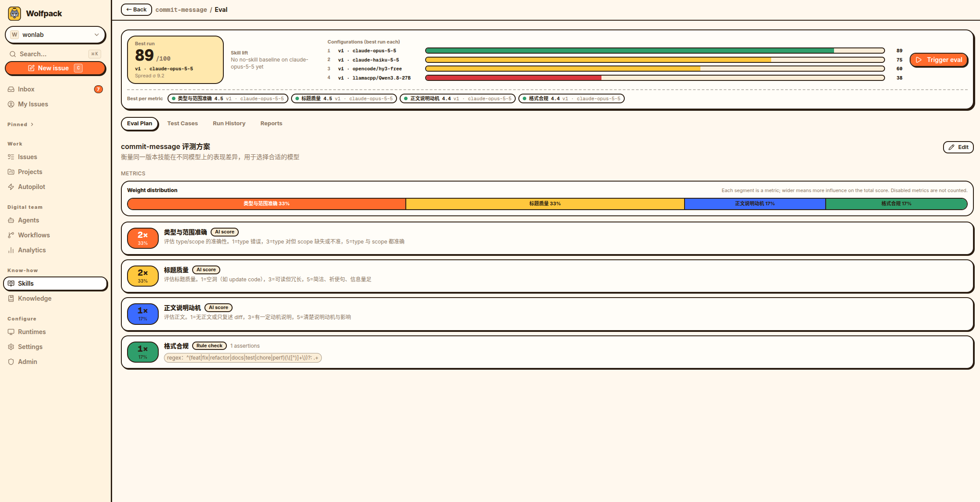The image size is (980, 502).
Task: Click the regex assertion chip
Action: pyautogui.click(x=243, y=358)
